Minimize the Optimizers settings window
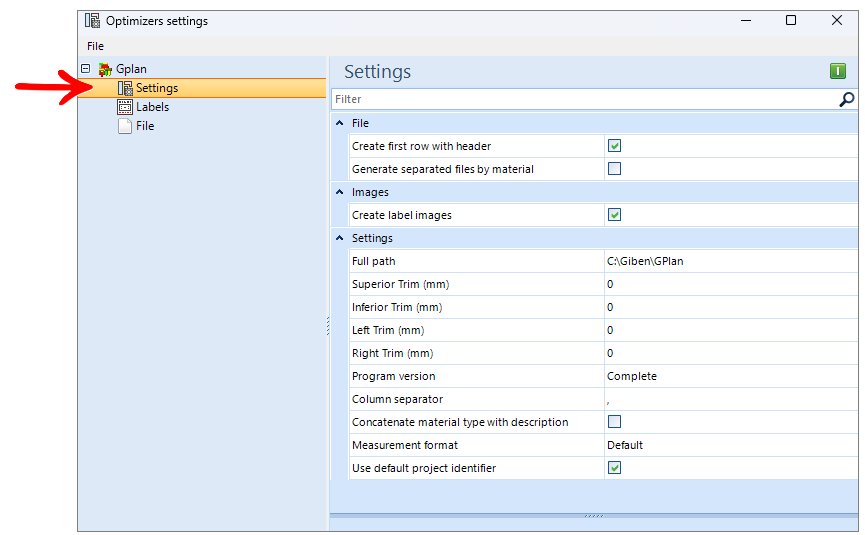The width and height of the screenshot is (865, 535). point(746,20)
